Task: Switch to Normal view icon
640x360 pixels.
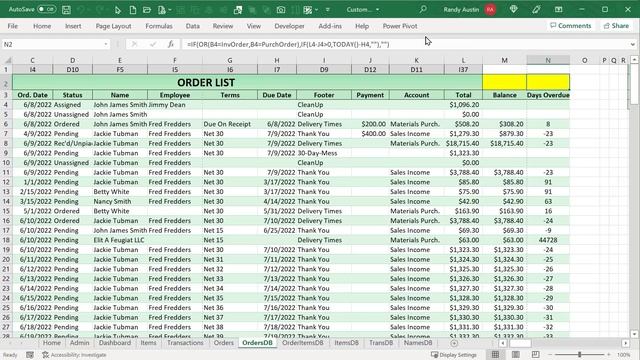Action: pos(495,355)
